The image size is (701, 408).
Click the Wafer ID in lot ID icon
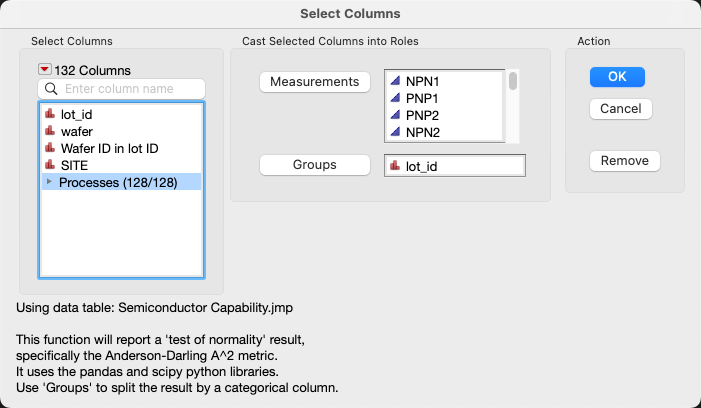coord(51,148)
